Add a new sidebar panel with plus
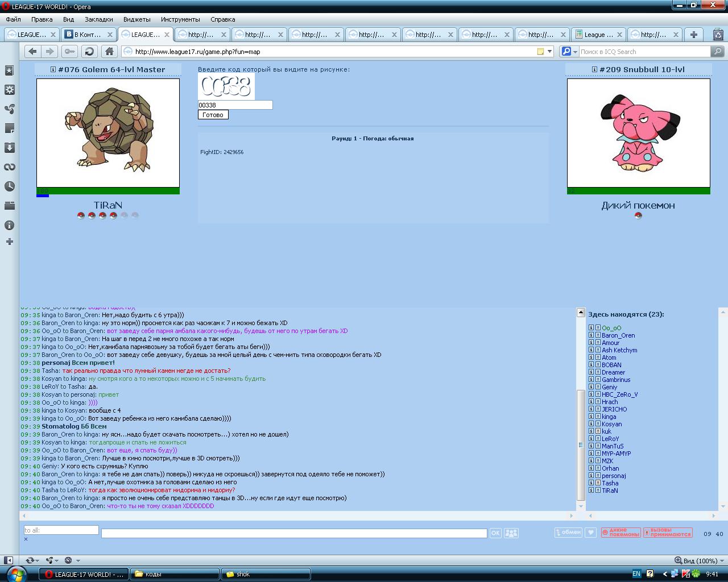This screenshot has height=582, width=728. pos(10,242)
